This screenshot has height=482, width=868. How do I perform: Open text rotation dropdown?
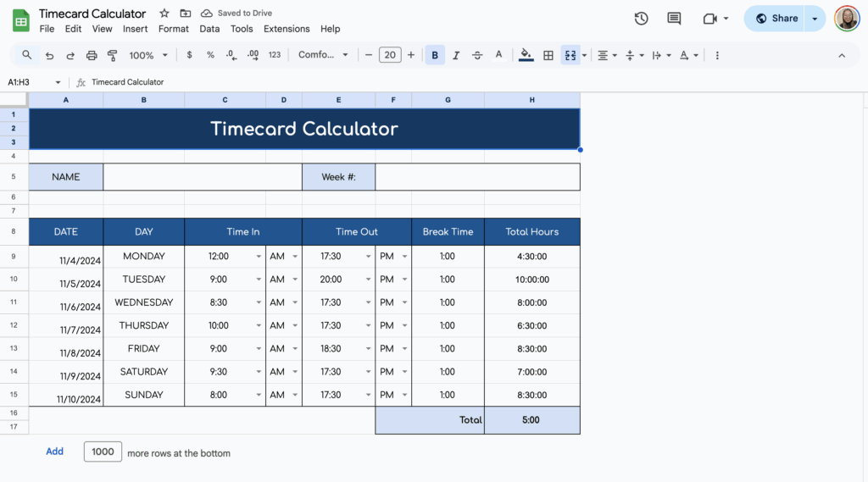coord(688,55)
